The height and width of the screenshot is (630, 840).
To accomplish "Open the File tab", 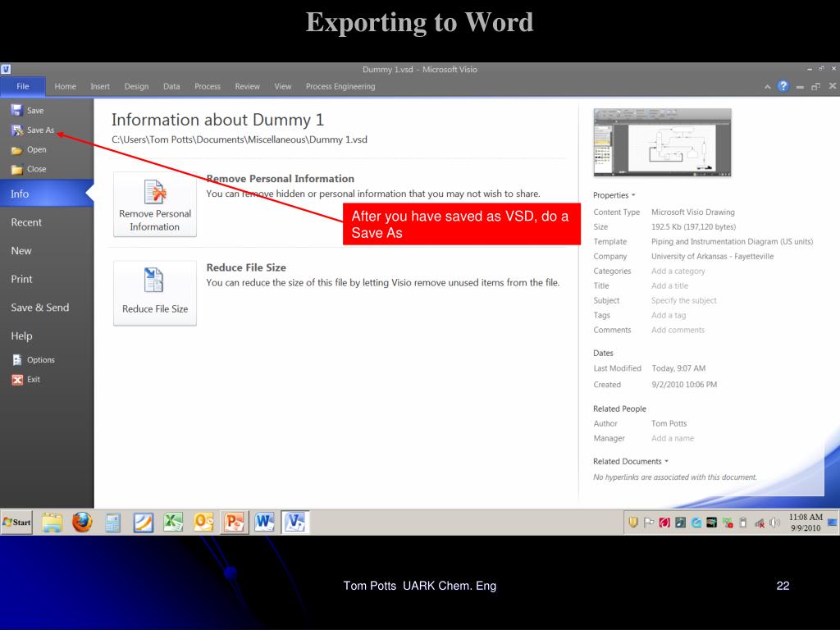I will point(22,86).
